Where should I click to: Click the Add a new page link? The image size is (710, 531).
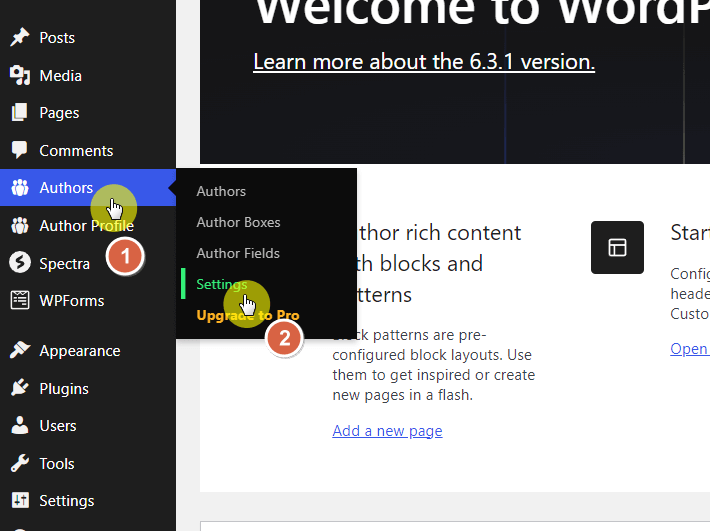click(x=387, y=431)
